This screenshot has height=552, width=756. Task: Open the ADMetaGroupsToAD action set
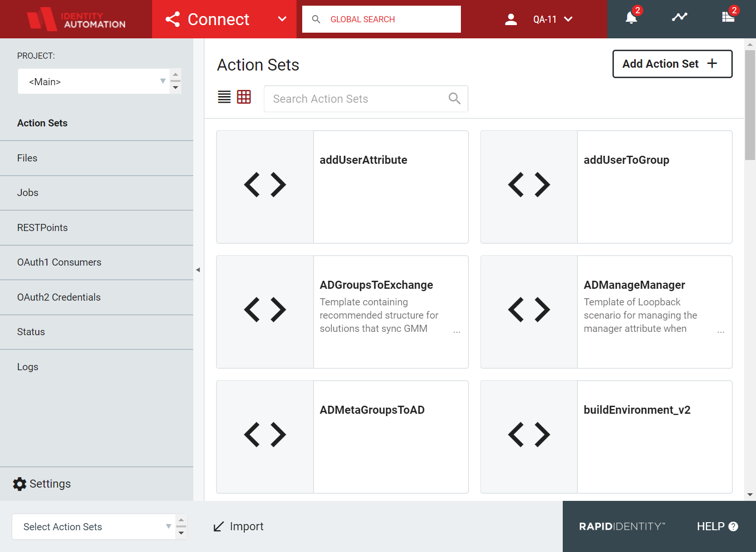[x=372, y=410]
